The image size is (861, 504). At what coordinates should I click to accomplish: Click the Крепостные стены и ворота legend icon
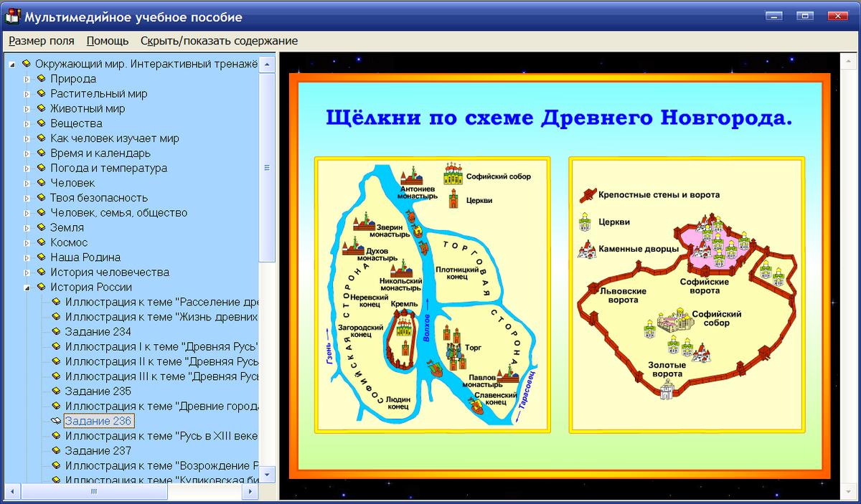pyautogui.click(x=588, y=195)
